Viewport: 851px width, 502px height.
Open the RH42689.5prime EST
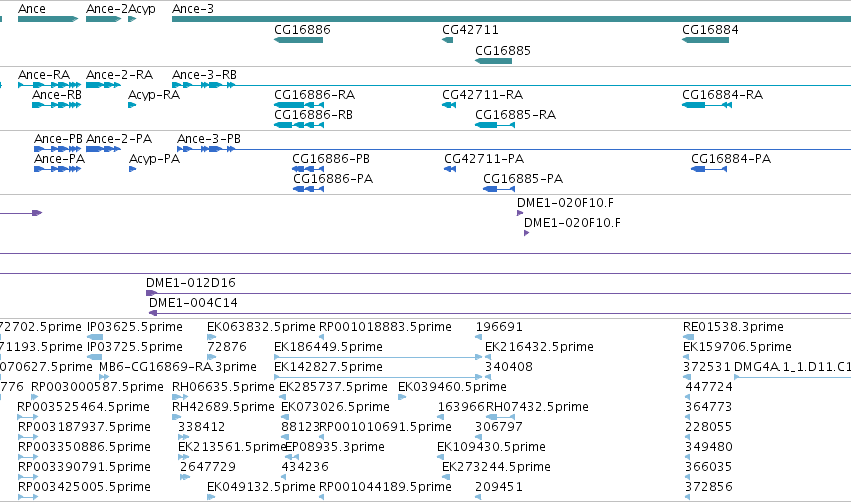coord(176,417)
